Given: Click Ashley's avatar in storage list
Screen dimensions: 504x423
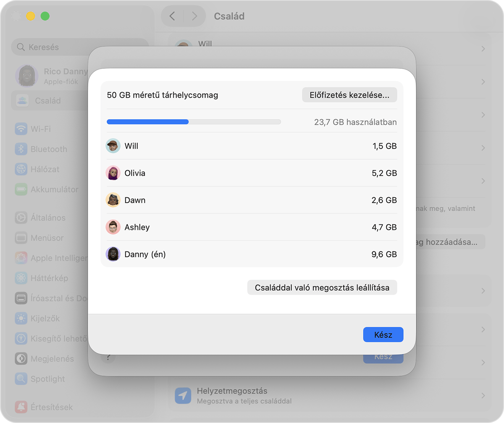Looking at the screenshot, I should point(113,227).
